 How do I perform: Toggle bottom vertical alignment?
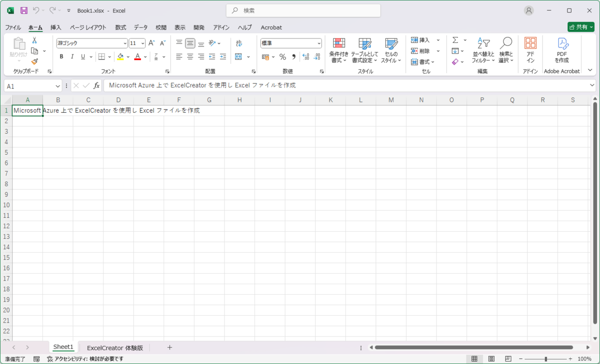[201, 43]
